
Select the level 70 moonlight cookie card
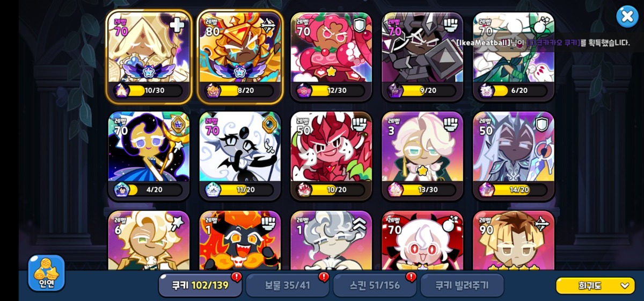pyautogui.click(x=149, y=156)
